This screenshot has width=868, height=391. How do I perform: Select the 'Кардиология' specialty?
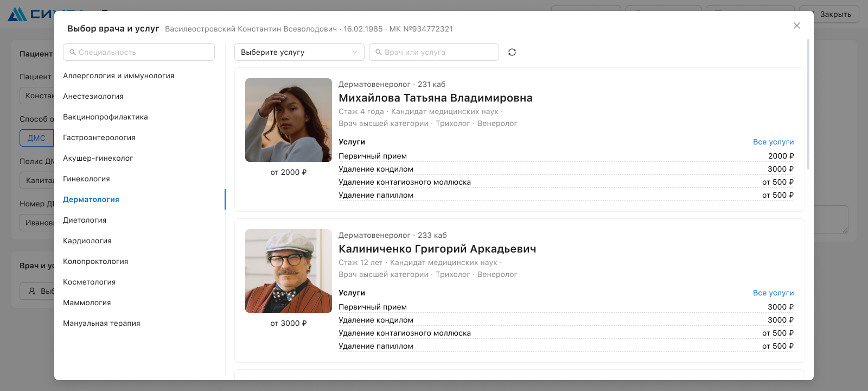(87, 241)
